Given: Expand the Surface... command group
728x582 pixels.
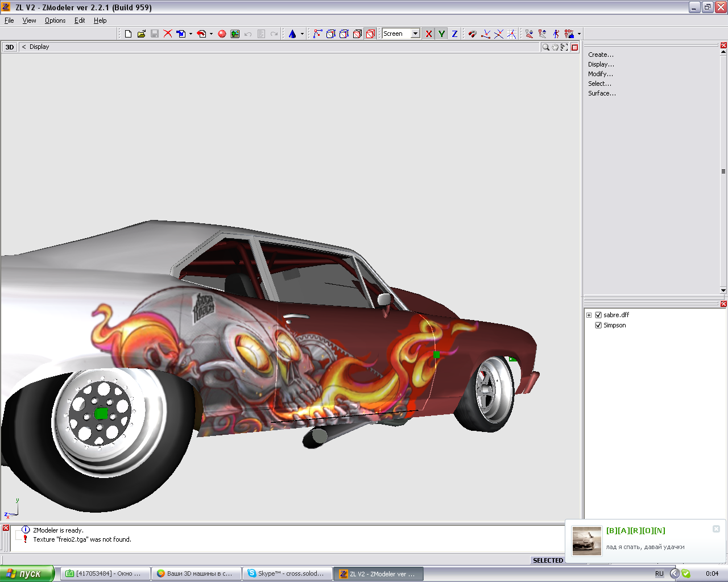Looking at the screenshot, I should [x=602, y=93].
